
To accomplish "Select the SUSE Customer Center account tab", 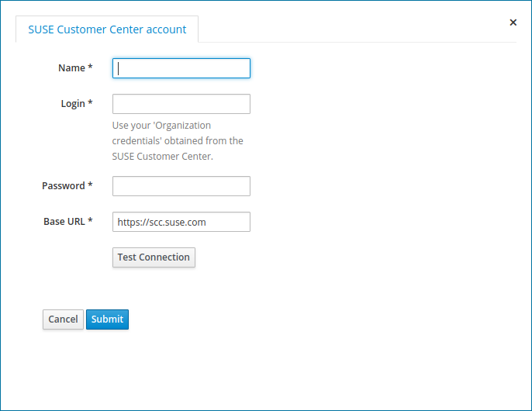I will 107,29.
